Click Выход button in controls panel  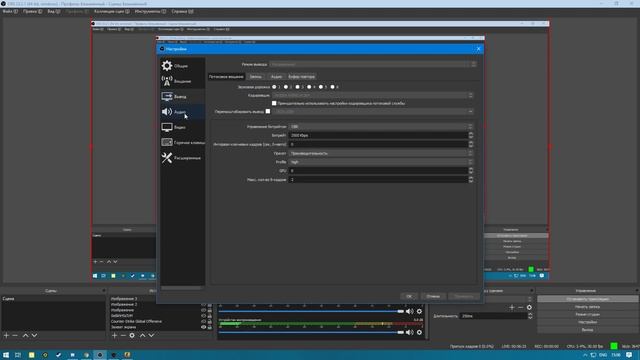(x=588, y=330)
